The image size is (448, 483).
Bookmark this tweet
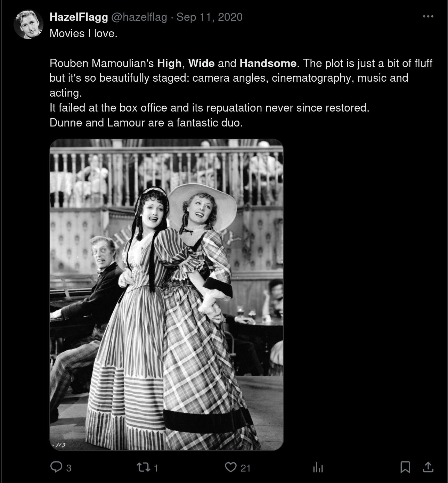click(x=405, y=467)
